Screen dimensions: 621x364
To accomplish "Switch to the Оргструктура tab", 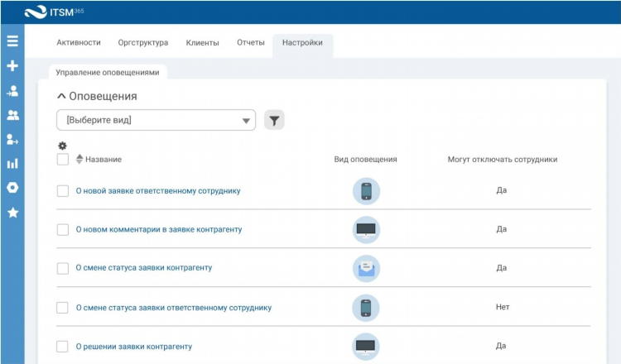I will click(143, 43).
